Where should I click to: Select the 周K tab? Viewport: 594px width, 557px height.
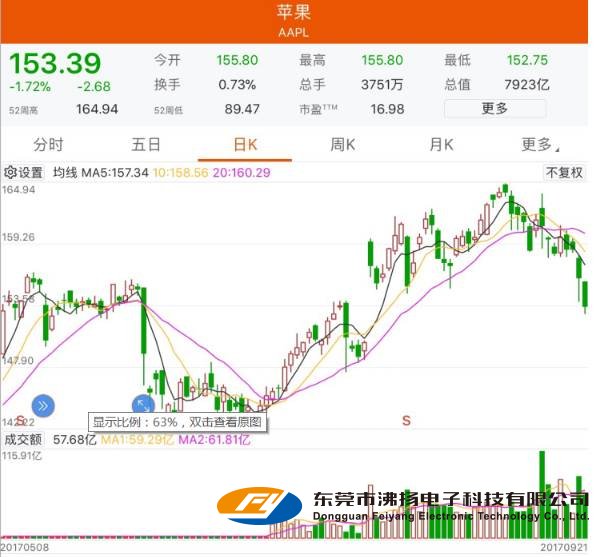pos(342,145)
